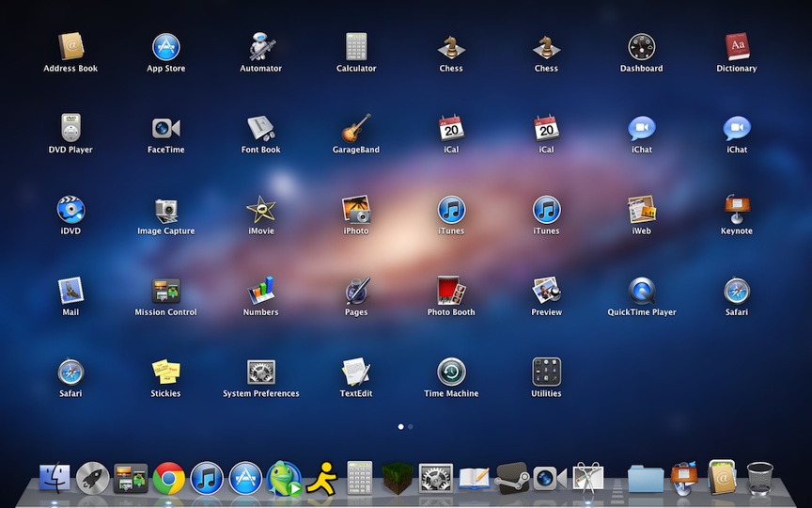Open the Utilities folder in Launchpad

[x=546, y=373]
